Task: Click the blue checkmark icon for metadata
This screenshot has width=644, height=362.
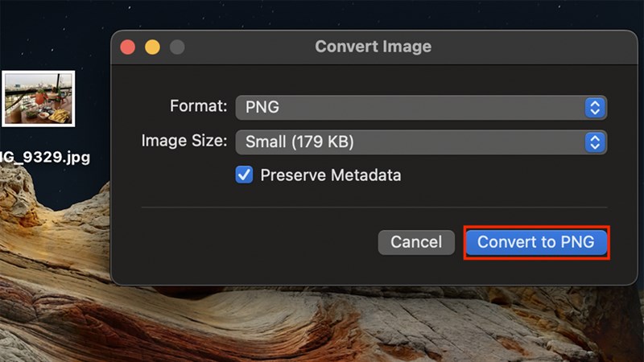Action: [244, 175]
